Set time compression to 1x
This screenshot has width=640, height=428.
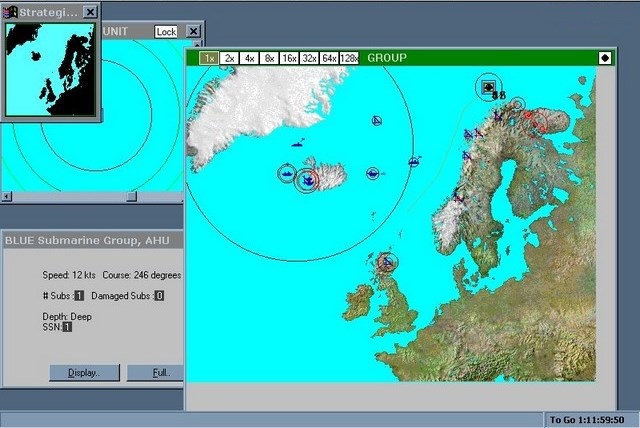tap(208, 58)
